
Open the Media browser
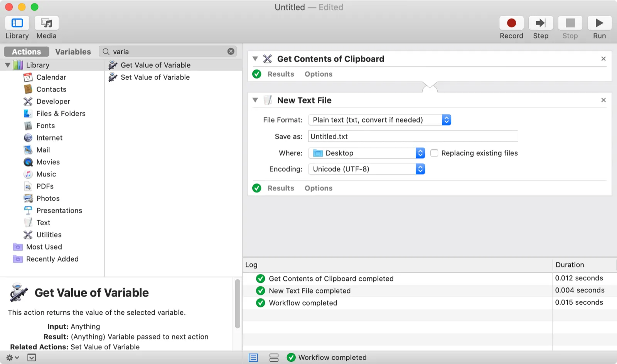(46, 23)
